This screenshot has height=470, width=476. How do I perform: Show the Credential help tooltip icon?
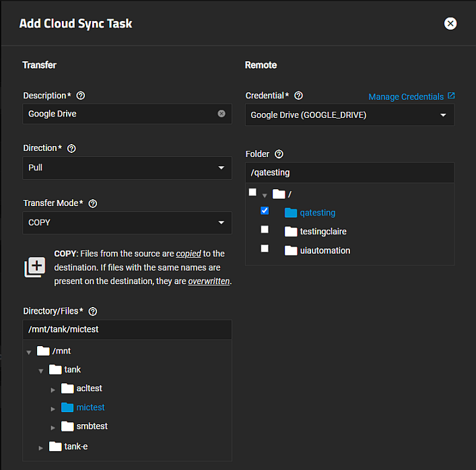[299, 96]
